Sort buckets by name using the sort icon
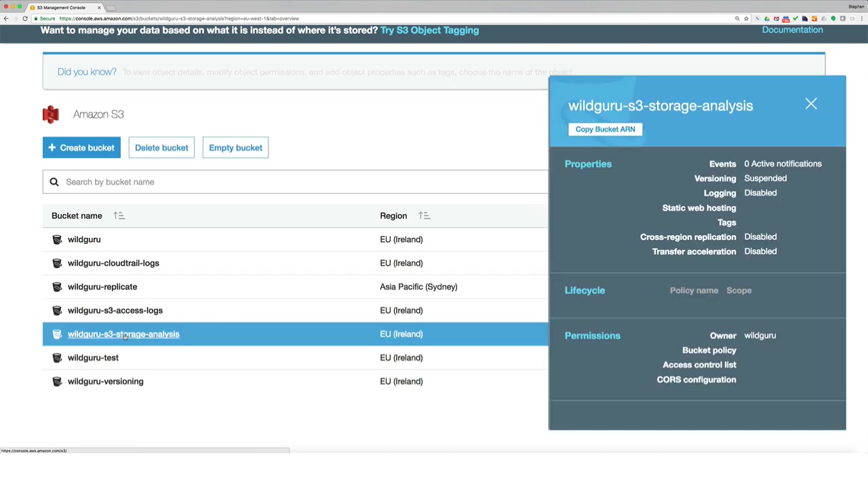The height and width of the screenshot is (488, 868). pyautogui.click(x=119, y=216)
